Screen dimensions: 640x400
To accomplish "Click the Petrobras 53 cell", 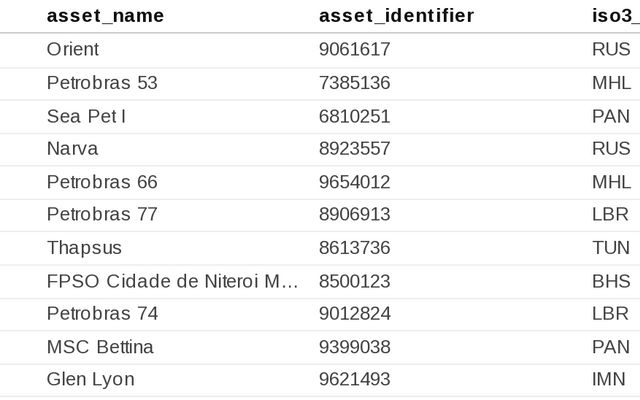I will point(102,83).
